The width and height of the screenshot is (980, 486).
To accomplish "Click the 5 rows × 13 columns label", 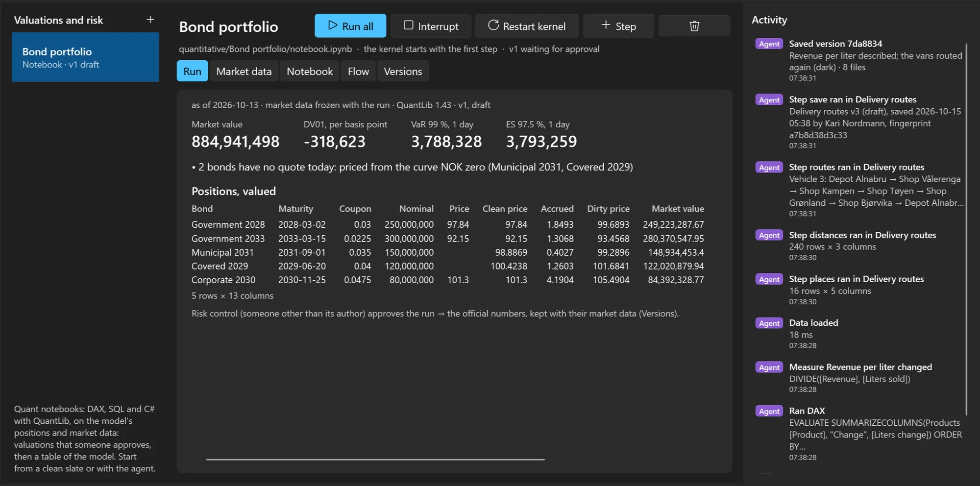I will coord(232,296).
